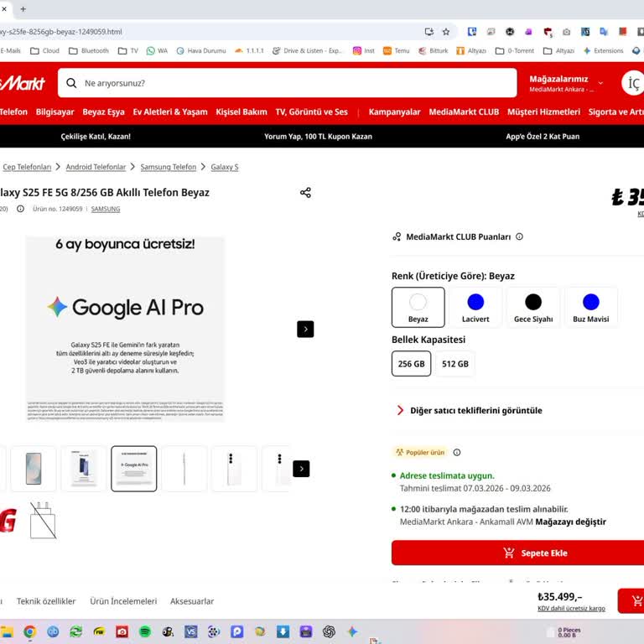The height and width of the screenshot is (644, 644).
Task: Go to Galaxy S breadcrumb
Action: pos(225,167)
